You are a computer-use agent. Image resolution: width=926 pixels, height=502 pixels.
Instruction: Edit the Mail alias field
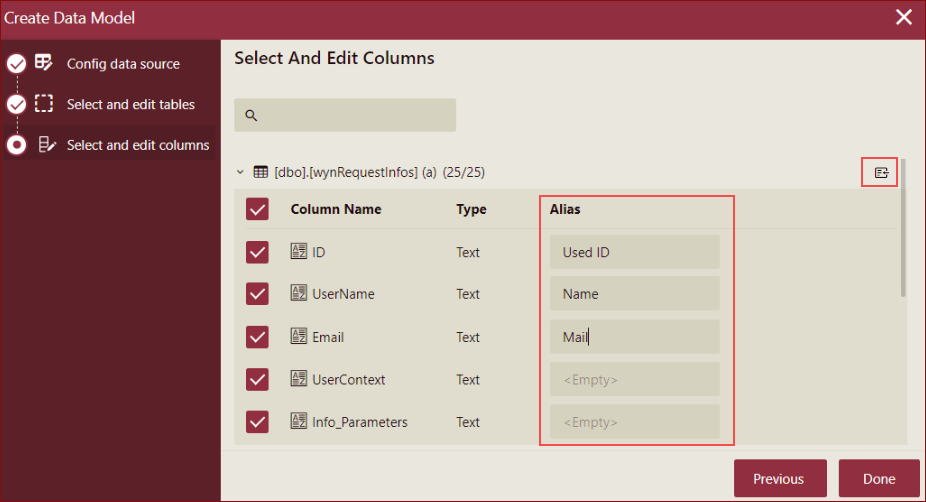point(635,337)
